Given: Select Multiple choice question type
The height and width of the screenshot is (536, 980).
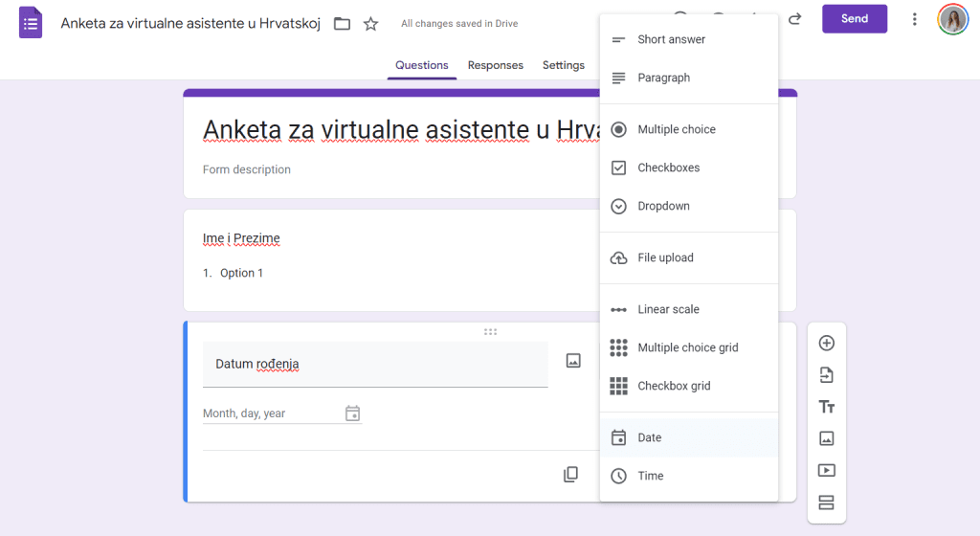Looking at the screenshot, I should (676, 129).
